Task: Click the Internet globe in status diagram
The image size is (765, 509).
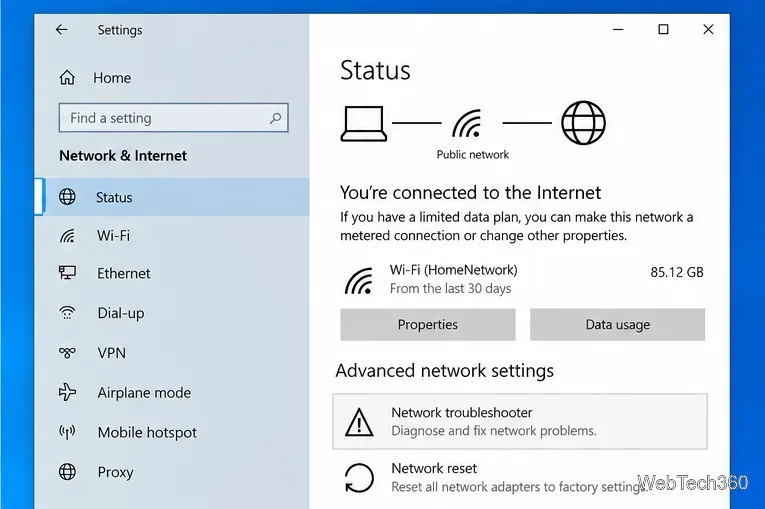Action: tap(583, 123)
